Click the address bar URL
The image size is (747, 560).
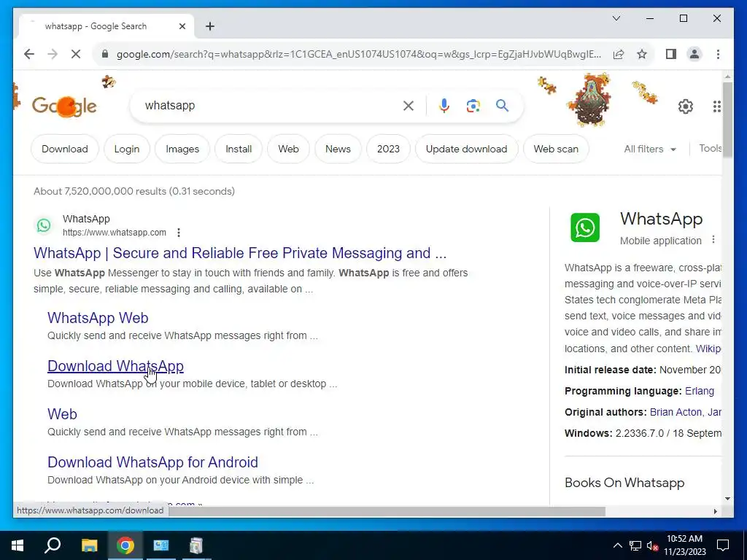358,54
